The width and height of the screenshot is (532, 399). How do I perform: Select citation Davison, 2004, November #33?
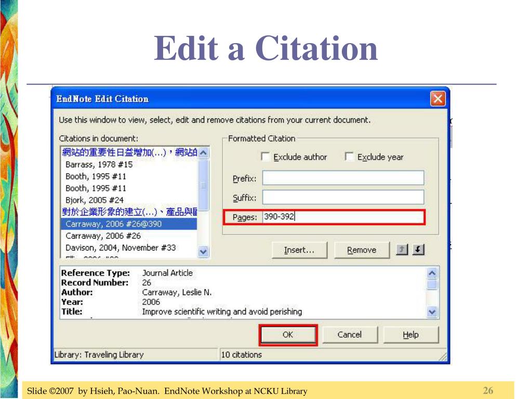121,248
